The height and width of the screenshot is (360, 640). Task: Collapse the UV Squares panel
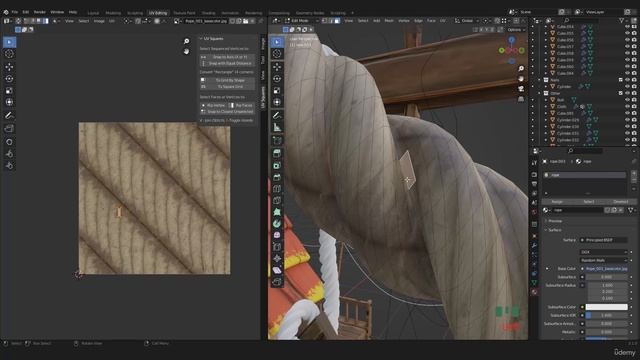[201, 39]
